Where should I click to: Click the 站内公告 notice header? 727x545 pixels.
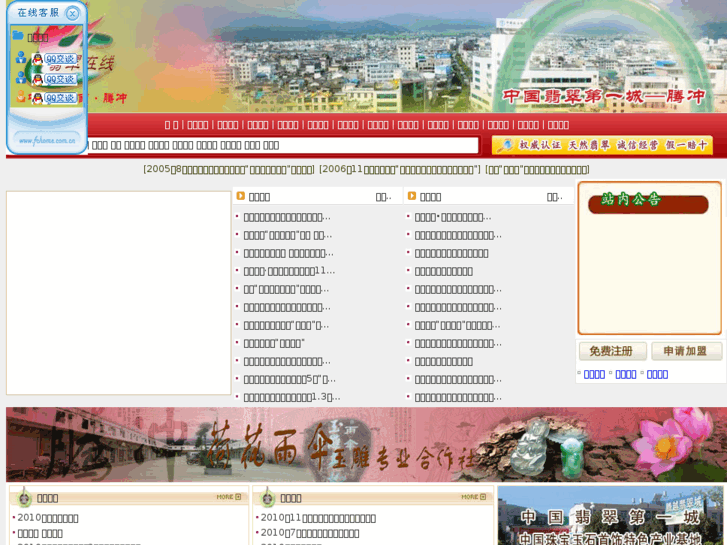[648, 202]
